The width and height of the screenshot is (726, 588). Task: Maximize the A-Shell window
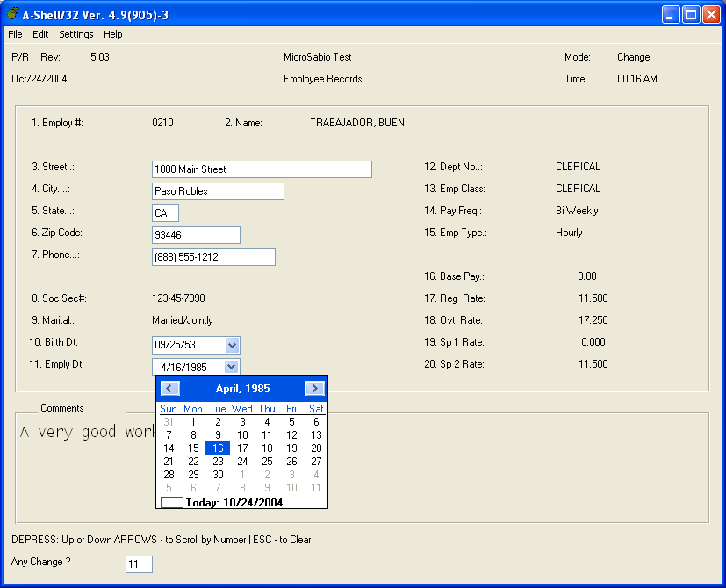691,15
